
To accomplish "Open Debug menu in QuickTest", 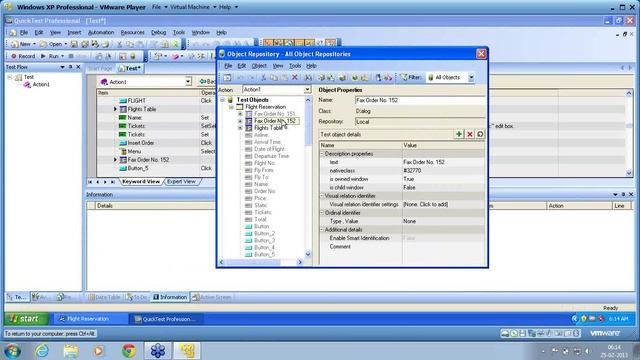I will coord(158,33).
